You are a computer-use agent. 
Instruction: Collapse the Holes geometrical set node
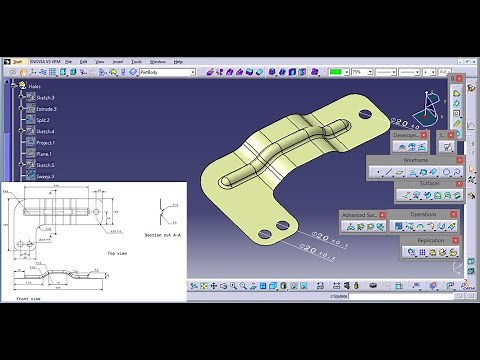[14, 86]
